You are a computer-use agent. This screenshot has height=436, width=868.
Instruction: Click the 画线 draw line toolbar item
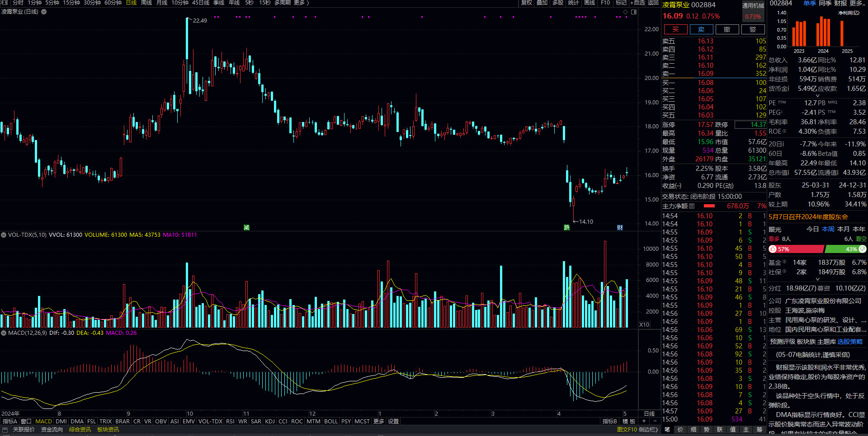pyautogui.click(x=590, y=3)
